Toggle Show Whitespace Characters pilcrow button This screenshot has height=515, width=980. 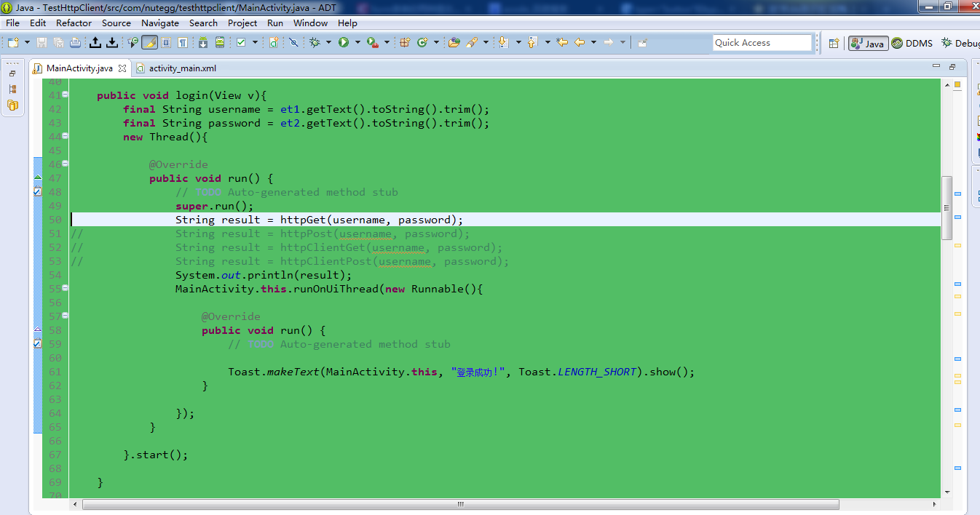click(183, 43)
